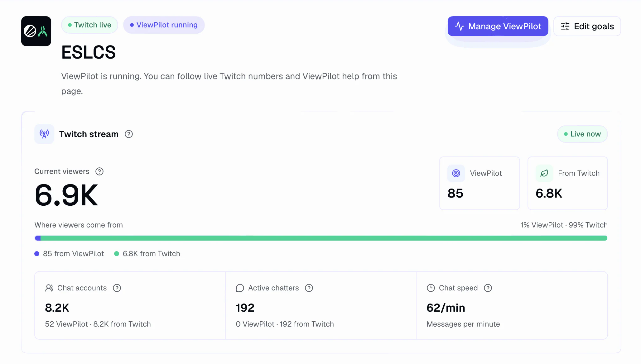Select the ESLCS channel title

tap(89, 52)
